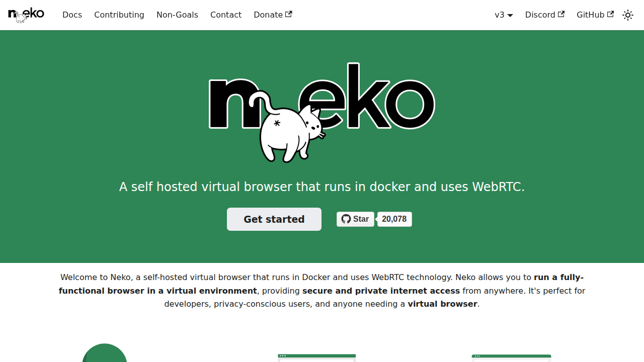Visit the GitHub link in navbar
The height and width of the screenshot is (362, 644).
tap(590, 15)
